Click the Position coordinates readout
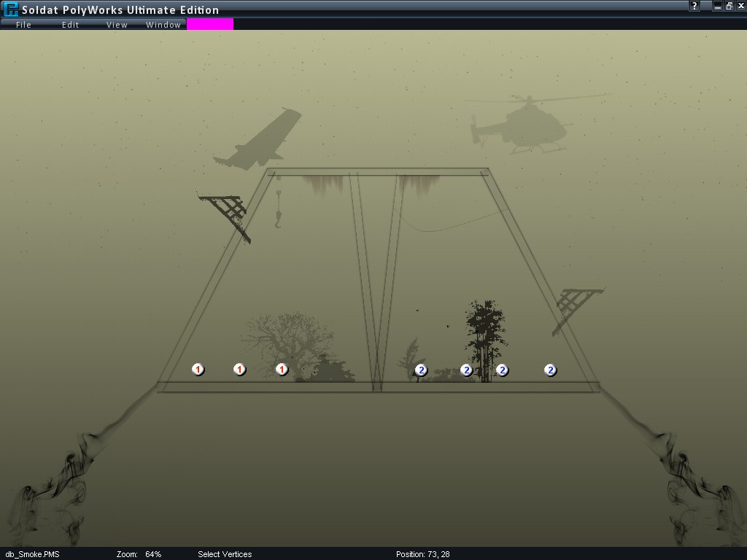 pyautogui.click(x=422, y=554)
